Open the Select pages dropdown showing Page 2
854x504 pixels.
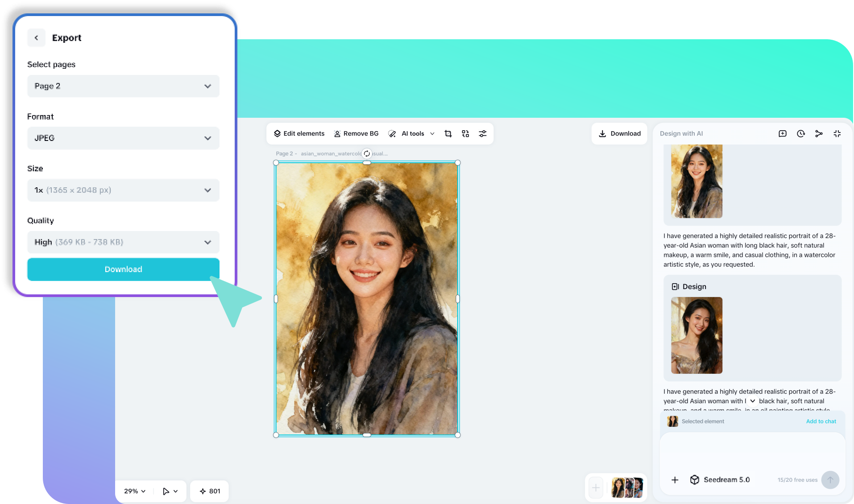[x=123, y=86]
